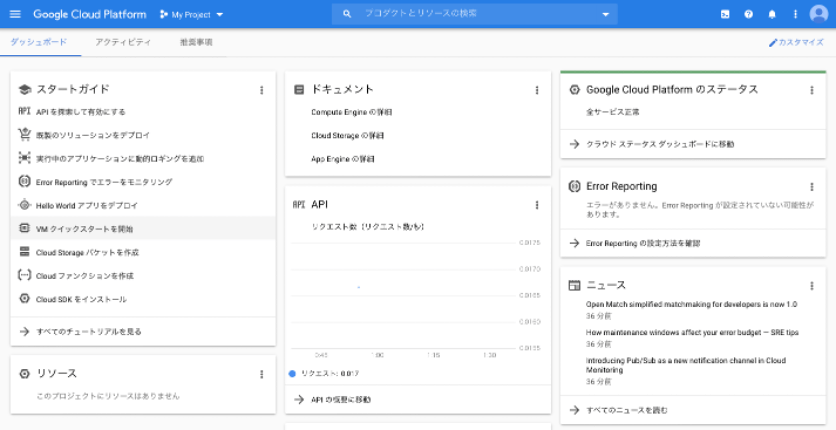Open Error Reporting card options menu
836x430 pixels.
click(x=812, y=186)
